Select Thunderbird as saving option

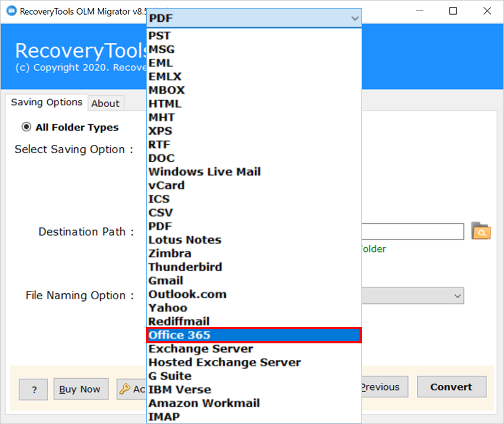(x=254, y=267)
